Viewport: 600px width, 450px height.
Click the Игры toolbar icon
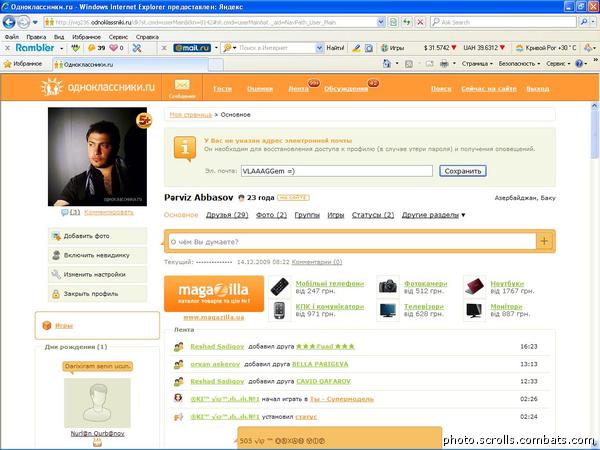[393, 48]
